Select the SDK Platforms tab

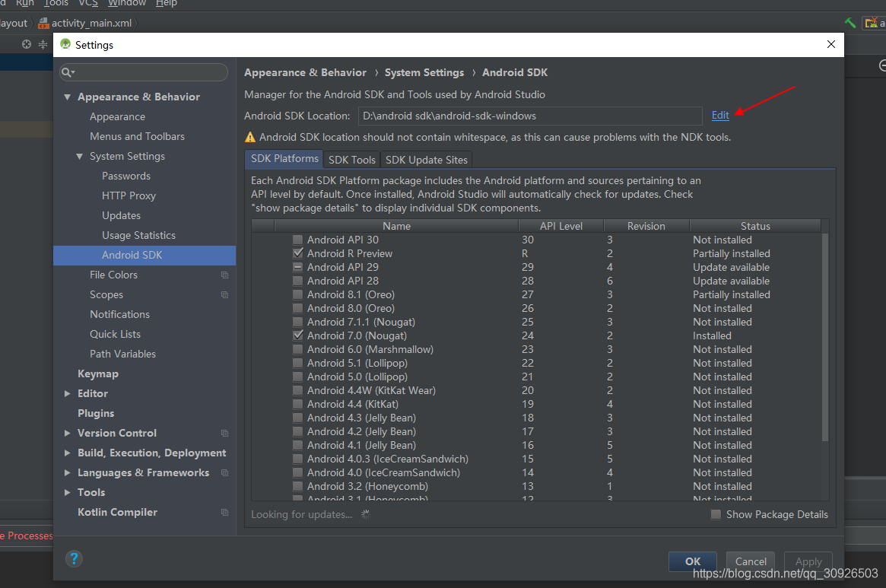(284, 159)
